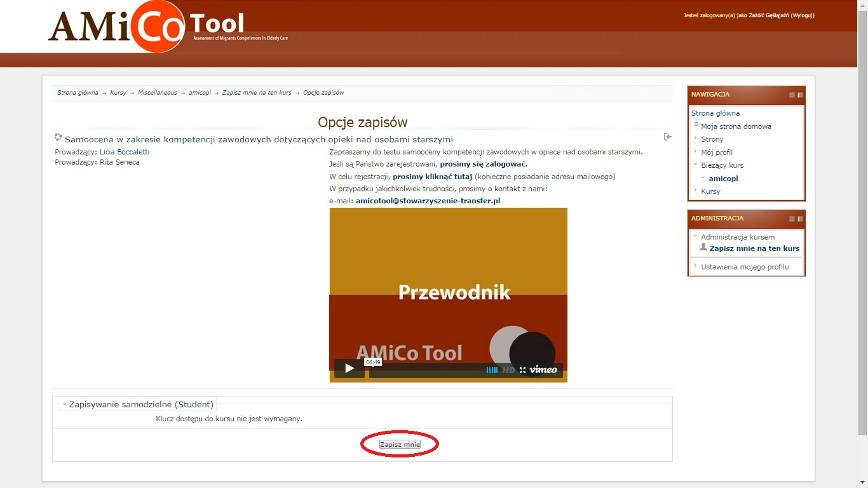
Task: Play the Przewodnik video
Action: (x=349, y=368)
